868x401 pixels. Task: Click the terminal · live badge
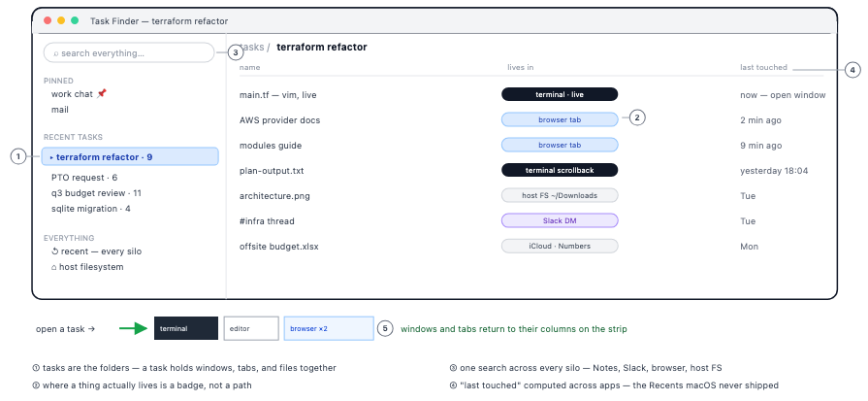(560, 94)
